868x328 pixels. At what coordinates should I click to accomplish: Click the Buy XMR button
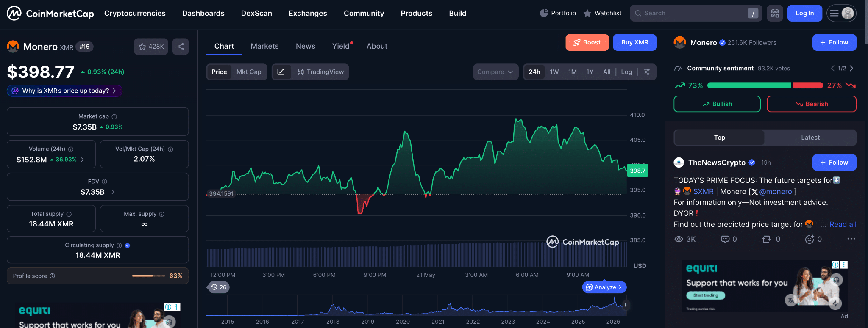tap(634, 42)
